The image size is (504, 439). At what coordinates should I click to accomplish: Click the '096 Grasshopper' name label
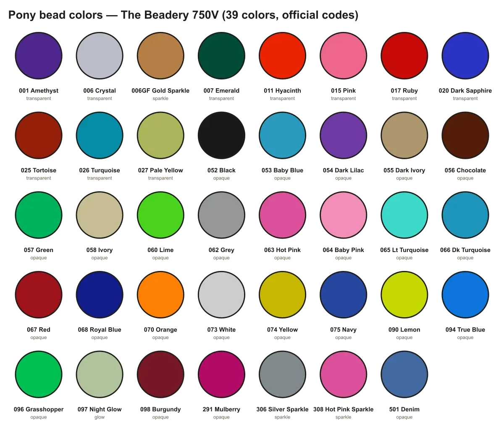39,410
